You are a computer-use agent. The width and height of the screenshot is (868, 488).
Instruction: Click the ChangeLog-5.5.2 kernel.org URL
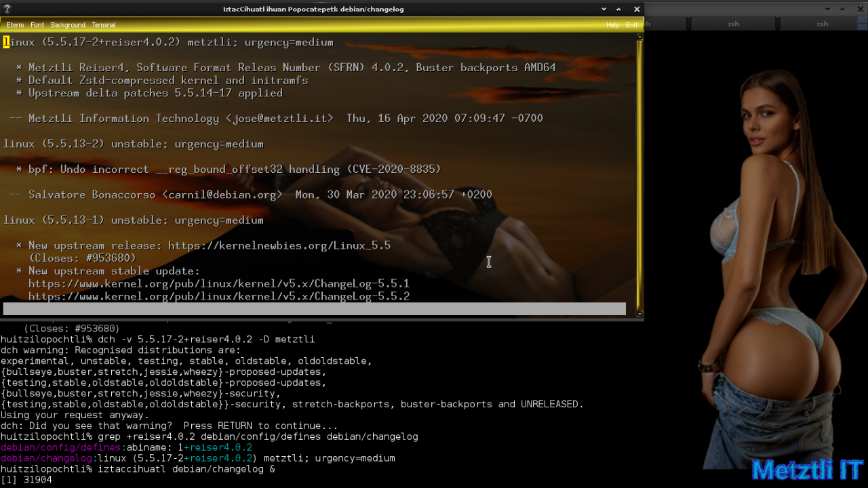click(219, 296)
